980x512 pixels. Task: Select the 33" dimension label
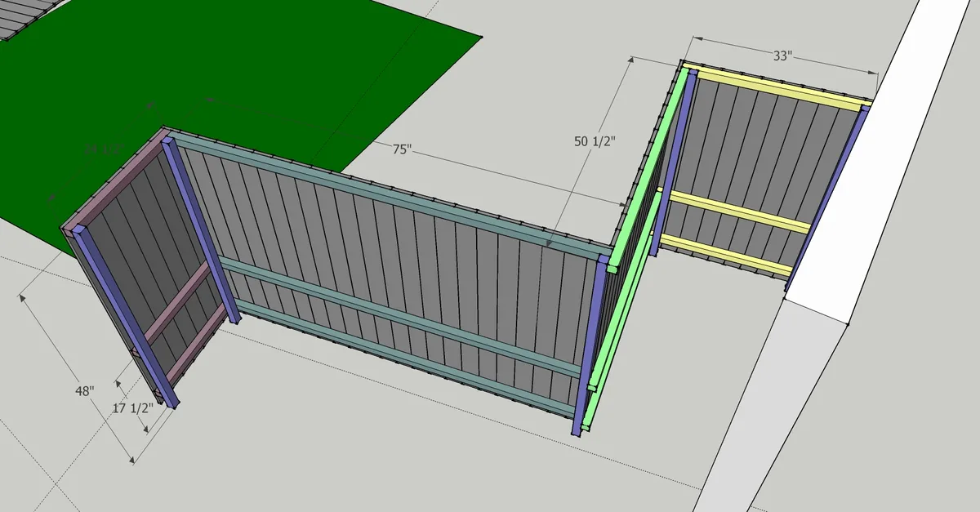(782, 56)
